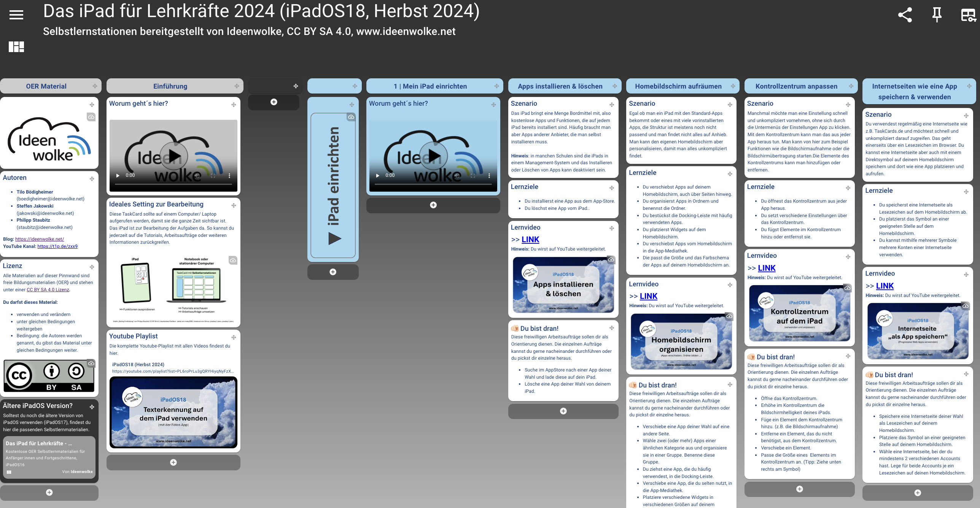Toggle fullscreen on the Mein iPad einrichten video
980x508 pixels.
[x=473, y=176]
